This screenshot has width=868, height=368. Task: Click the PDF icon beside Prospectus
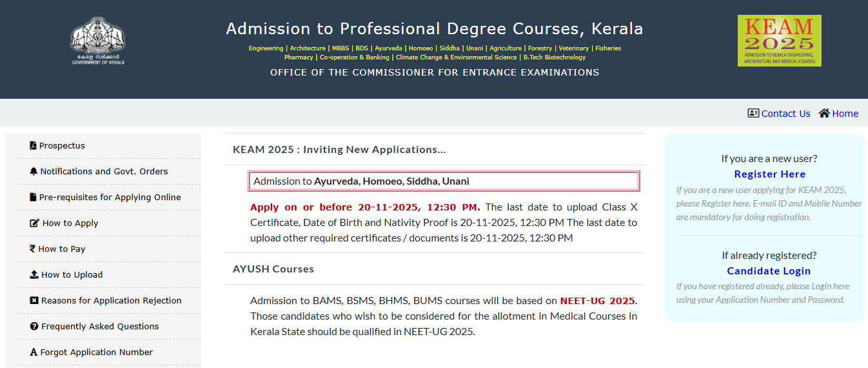pyautogui.click(x=33, y=146)
